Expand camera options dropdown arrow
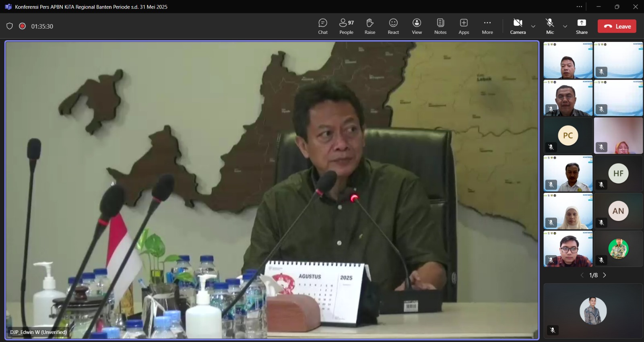This screenshot has height=342, width=644. [x=533, y=27]
